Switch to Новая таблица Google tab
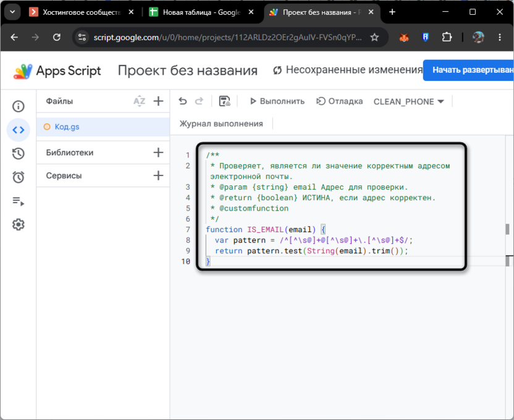Screen dimensions: 514x420 (x=201, y=12)
